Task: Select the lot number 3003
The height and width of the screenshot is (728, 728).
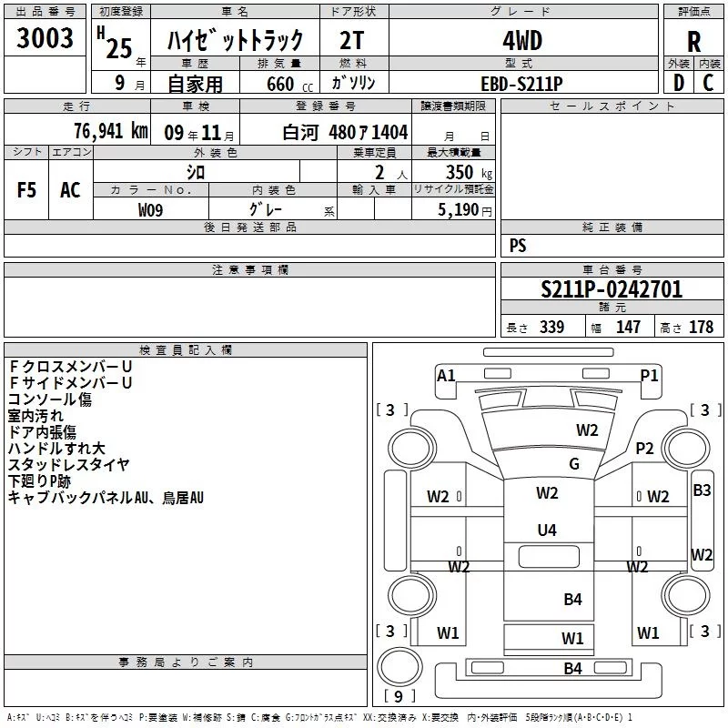Action: point(45,38)
